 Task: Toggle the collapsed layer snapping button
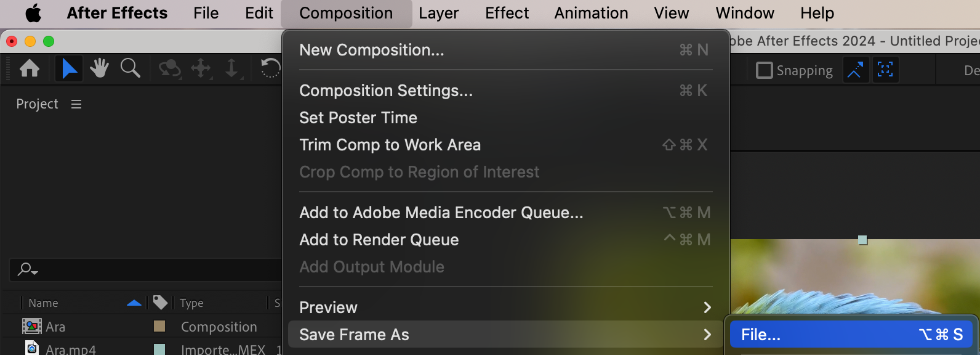coord(885,70)
